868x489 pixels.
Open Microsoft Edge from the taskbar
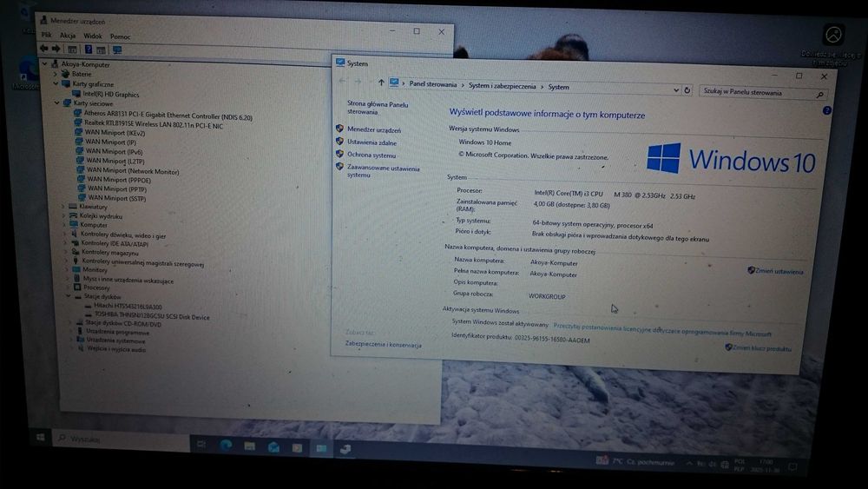tap(226, 444)
